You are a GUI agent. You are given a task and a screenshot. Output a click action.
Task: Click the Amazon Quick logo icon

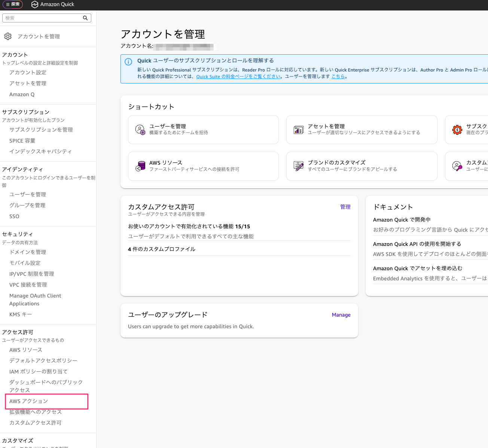35,4
